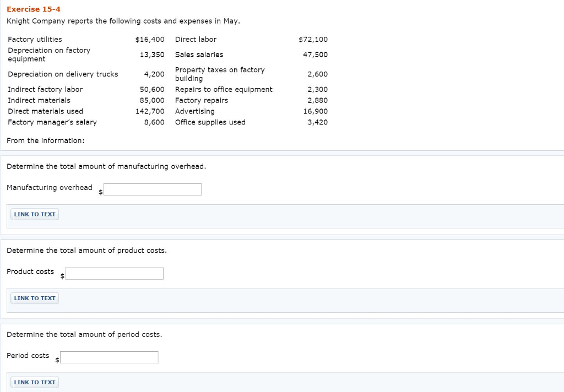Image resolution: width=564 pixels, height=392 pixels.
Task: Click Depreciation on factory equipment label
Action: [49, 55]
